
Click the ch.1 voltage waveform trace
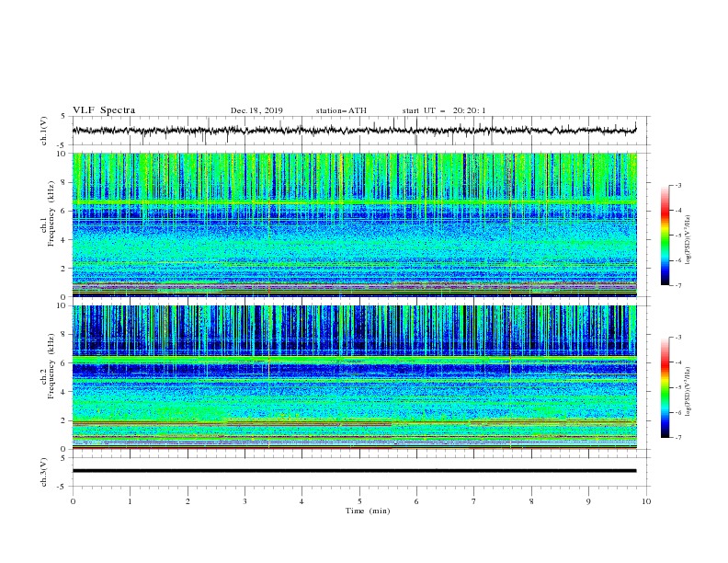pyautogui.click(x=355, y=131)
